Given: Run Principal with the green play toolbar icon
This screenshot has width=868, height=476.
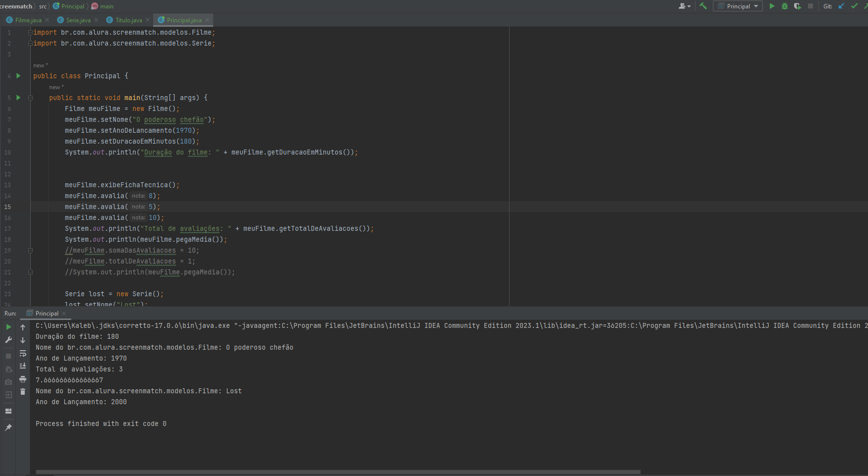Looking at the screenshot, I should pyautogui.click(x=772, y=6).
